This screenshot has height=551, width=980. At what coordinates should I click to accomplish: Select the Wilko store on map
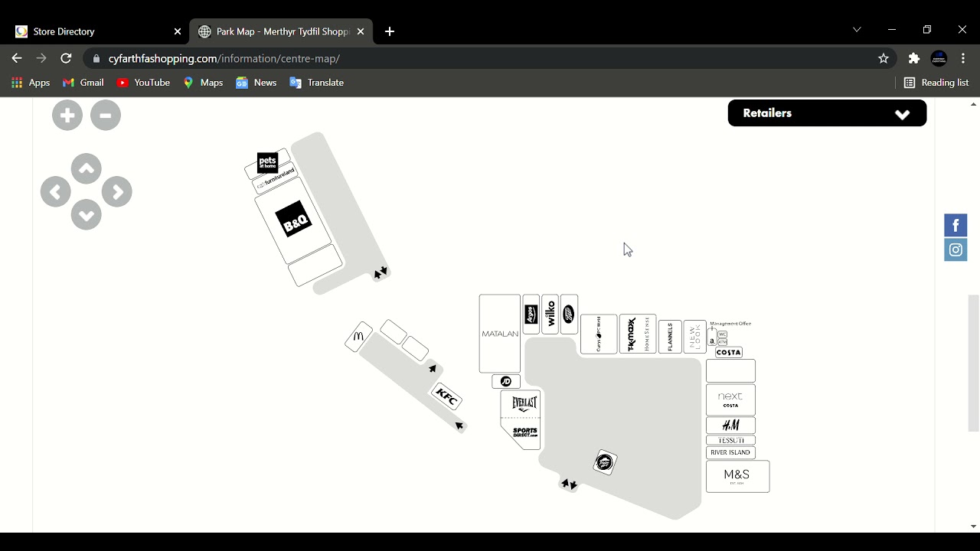(550, 315)
